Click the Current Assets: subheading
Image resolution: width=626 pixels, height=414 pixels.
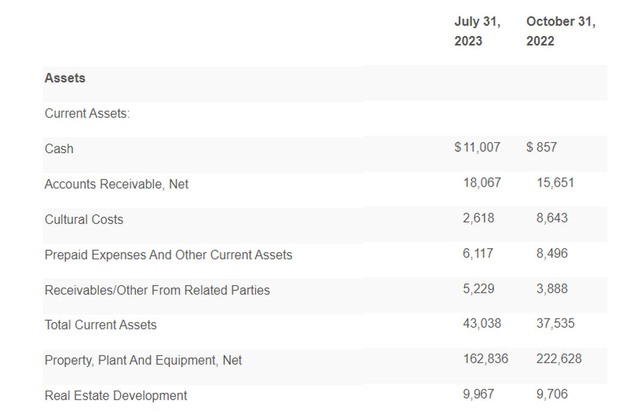87,113
